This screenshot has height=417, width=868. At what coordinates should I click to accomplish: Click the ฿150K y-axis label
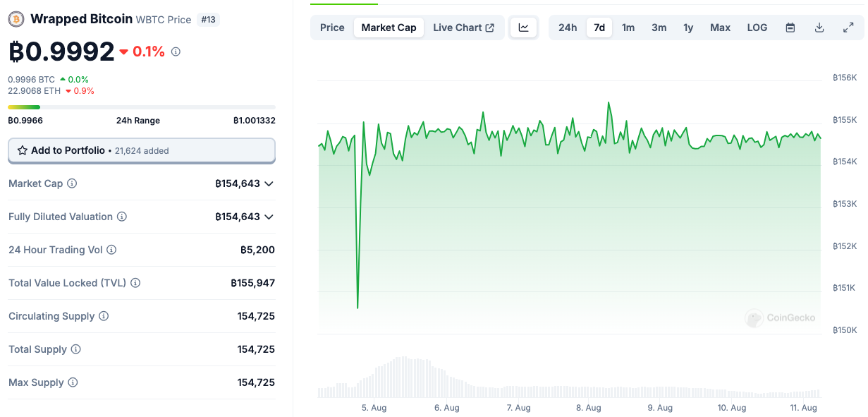coord(844,330)
